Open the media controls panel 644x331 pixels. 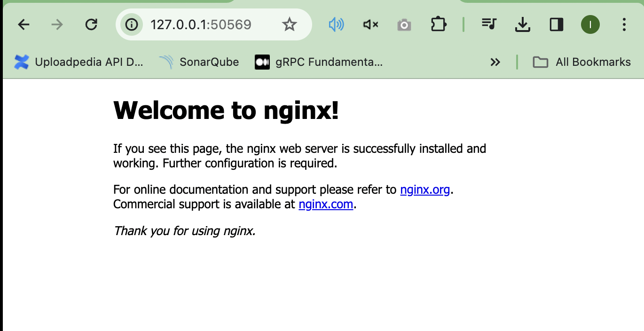click(x=489, y=24)
